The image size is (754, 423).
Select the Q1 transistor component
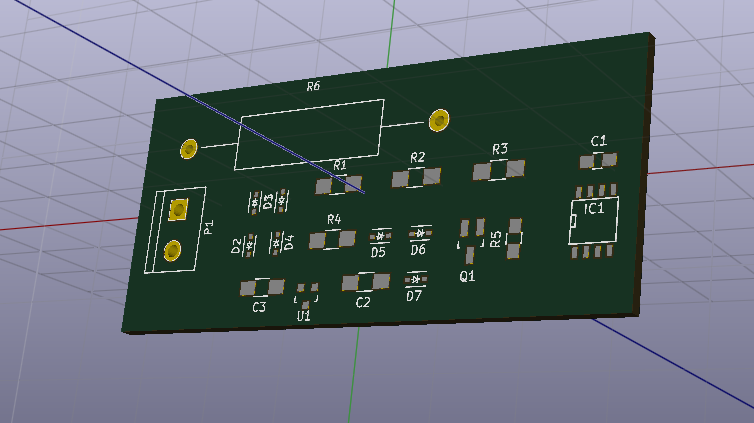[471, 240]
